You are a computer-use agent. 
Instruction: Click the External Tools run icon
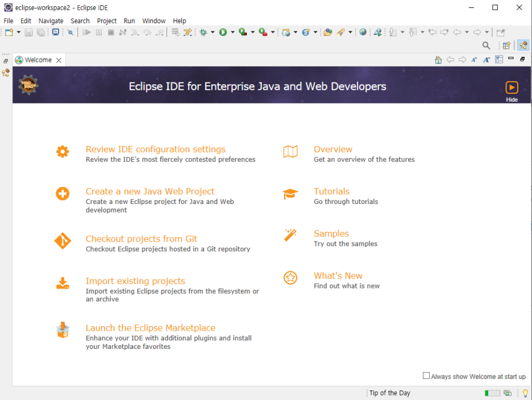coord(263,32)
